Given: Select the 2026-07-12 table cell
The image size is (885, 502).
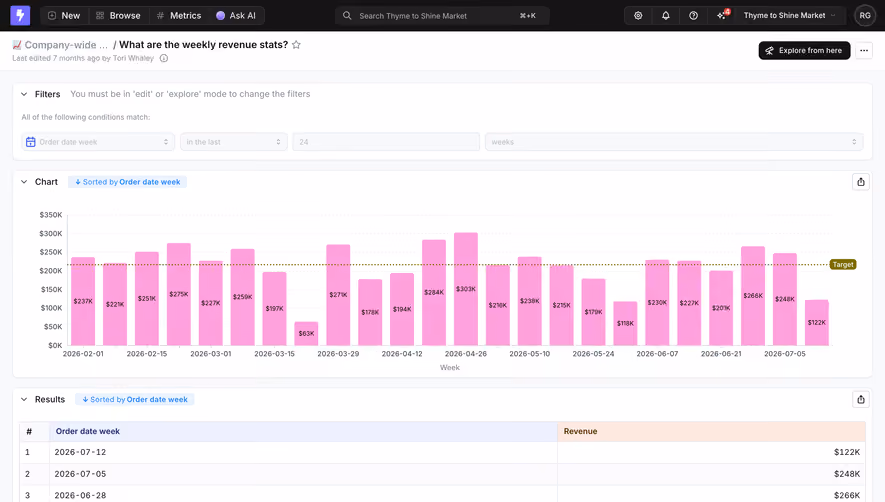Looking at the screenshot, I should coord(303,452).
